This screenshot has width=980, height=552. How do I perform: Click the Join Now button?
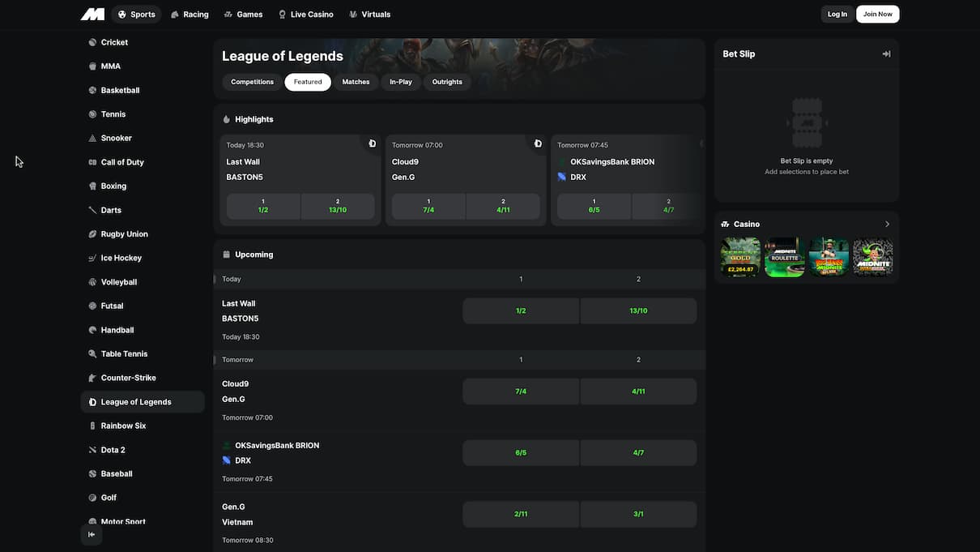click(x=877, y=15)
